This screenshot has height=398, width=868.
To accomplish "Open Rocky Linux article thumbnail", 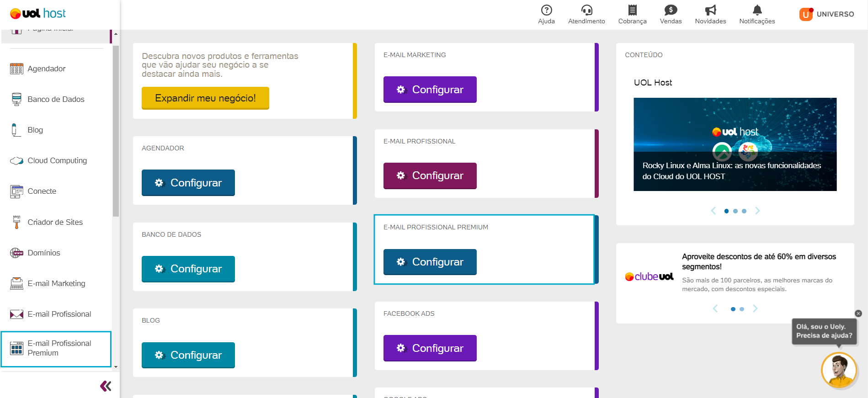I will tap(735, 144).
